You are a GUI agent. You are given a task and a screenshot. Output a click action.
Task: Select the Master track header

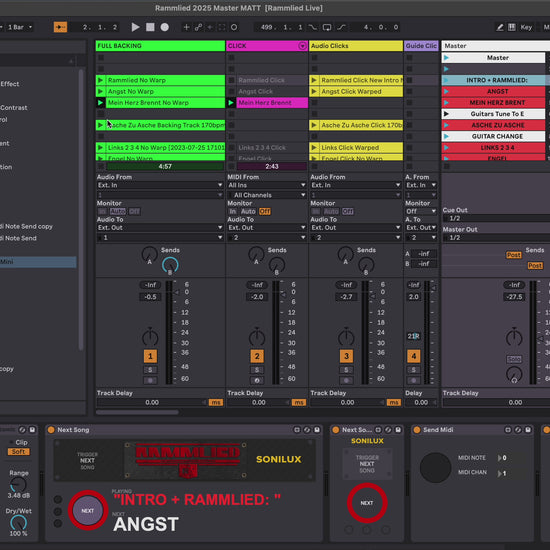pyautogui.click(x=495, y=46)
